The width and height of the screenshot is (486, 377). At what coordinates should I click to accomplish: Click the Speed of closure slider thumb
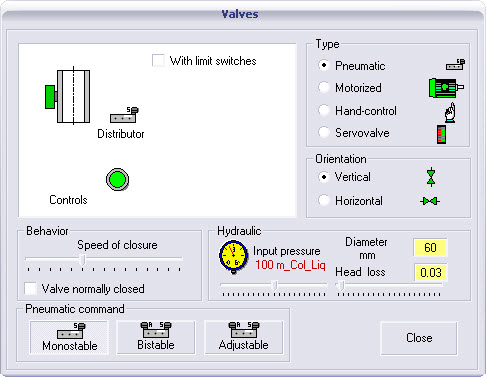point(83,259)
